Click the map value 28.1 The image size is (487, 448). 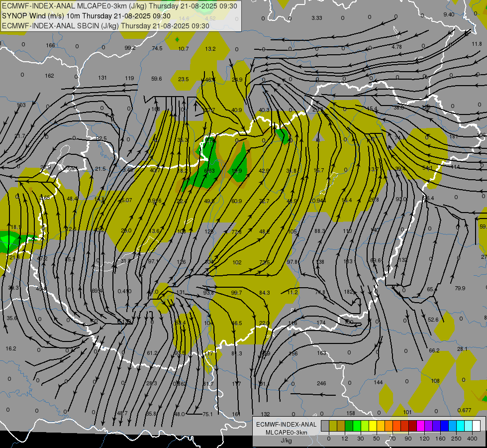pyautogui.click(x=462, y=349)
